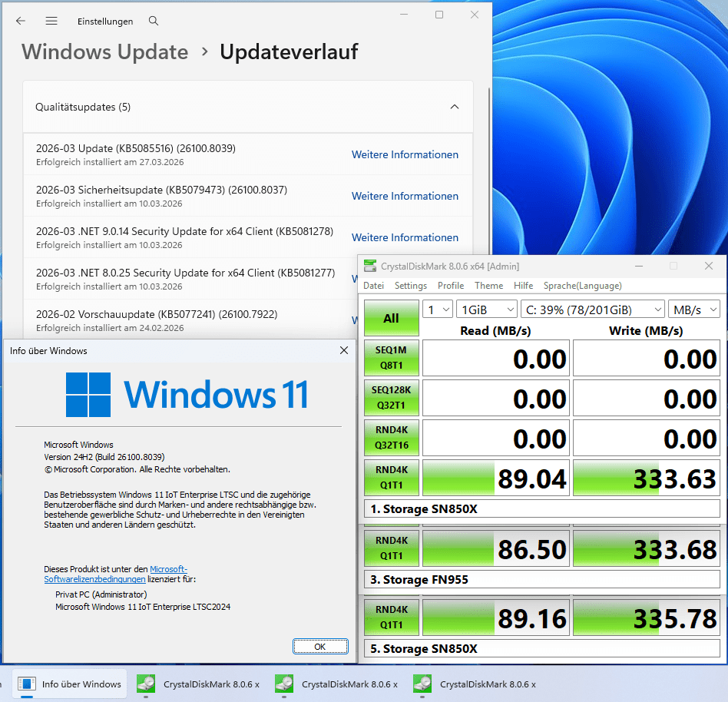728x702 pixels.
Task: Open Weitere Informationen for KB5079473
Action: click(x=405, y=196)
